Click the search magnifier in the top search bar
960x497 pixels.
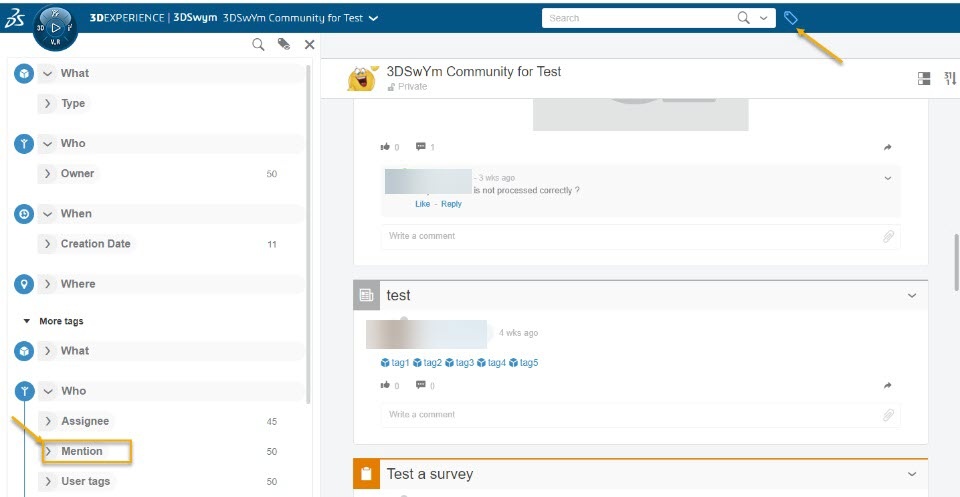(x=743, y=18)
